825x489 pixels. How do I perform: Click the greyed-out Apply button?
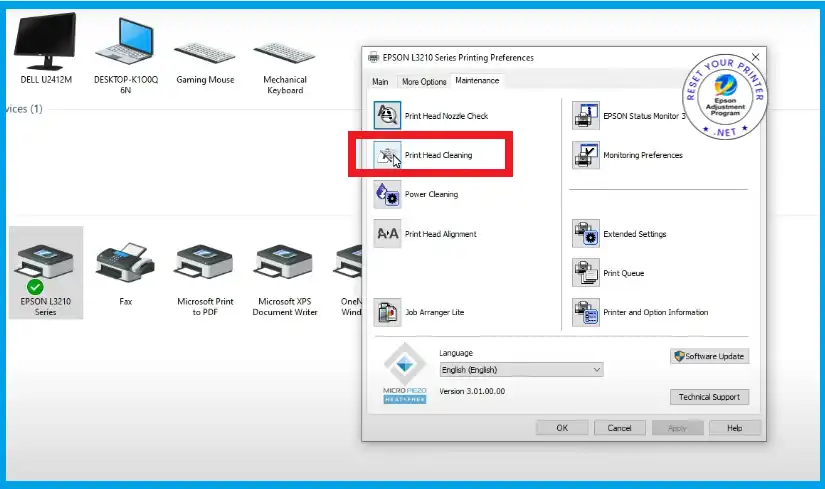click(x=677, y=428)
